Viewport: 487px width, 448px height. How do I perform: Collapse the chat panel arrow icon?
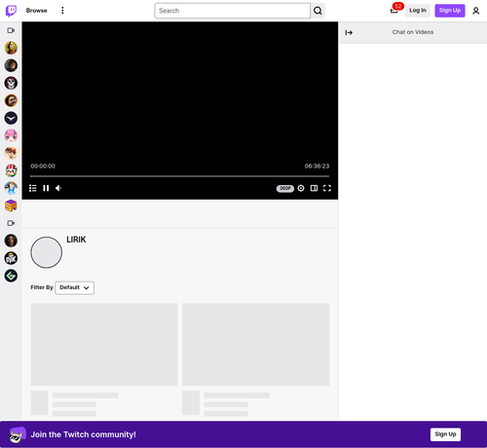(x=349, y=32)
